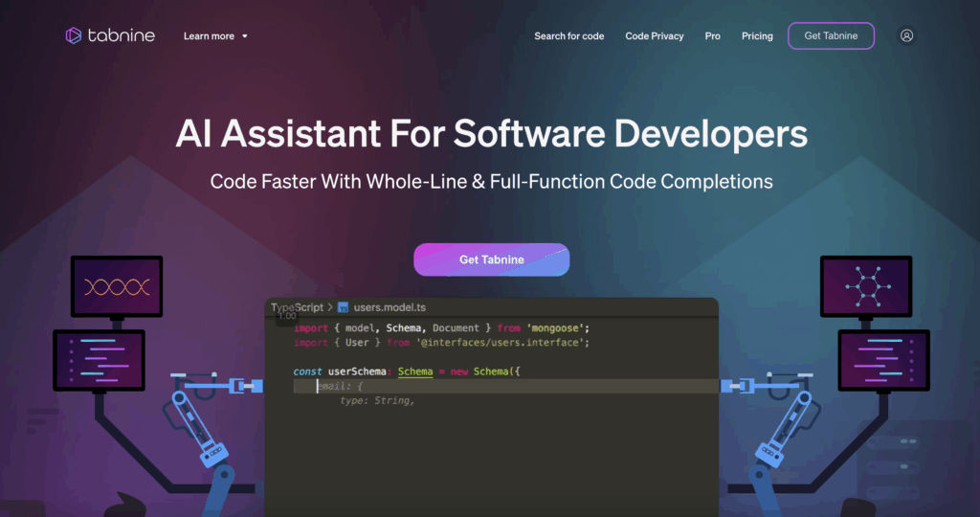Open the Search for code page
This screenshot has width=980, height=517.
point(568,36)
